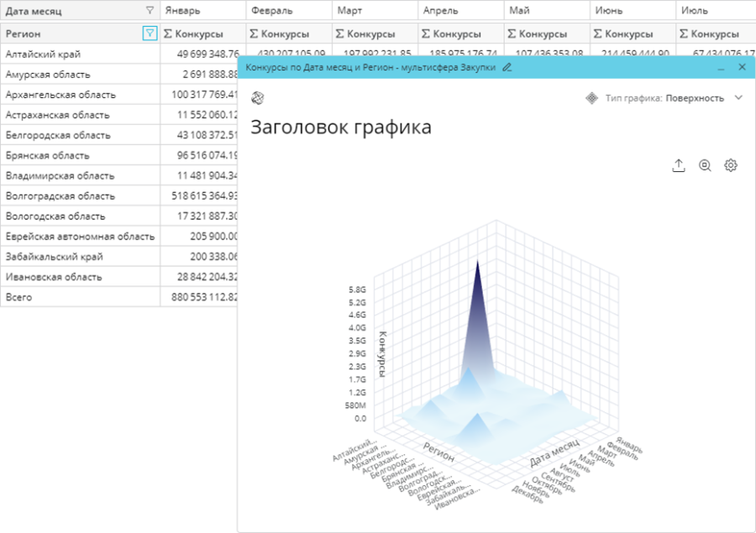The width and height of the screenshot is (756, 533).
Task: Click the zoom magnifier icon above the chart
Action: 705,166
